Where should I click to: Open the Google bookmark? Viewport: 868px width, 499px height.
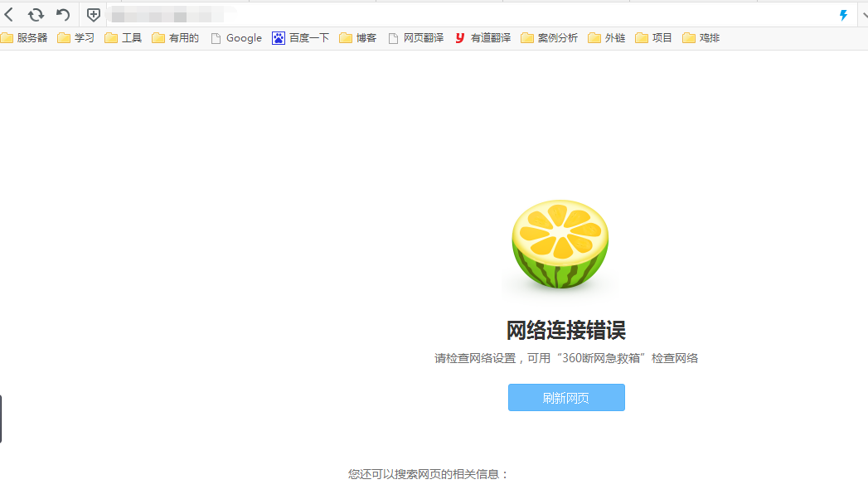point(236,38)
